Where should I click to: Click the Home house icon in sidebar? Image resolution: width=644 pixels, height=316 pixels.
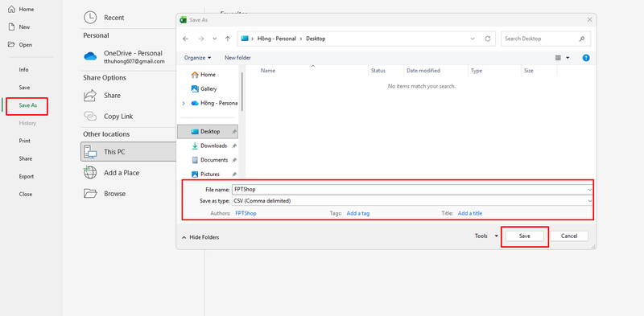pos(11,9)
